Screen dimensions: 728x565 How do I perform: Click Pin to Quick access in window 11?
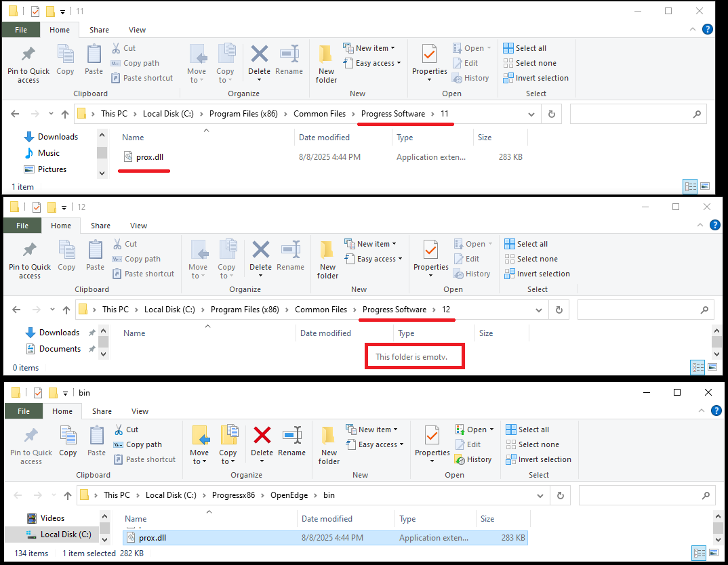(28, 64)
